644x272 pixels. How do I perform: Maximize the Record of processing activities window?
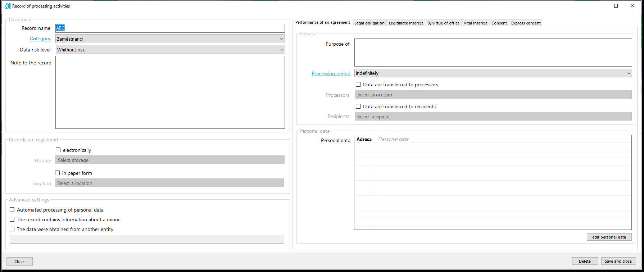(616, 6)
